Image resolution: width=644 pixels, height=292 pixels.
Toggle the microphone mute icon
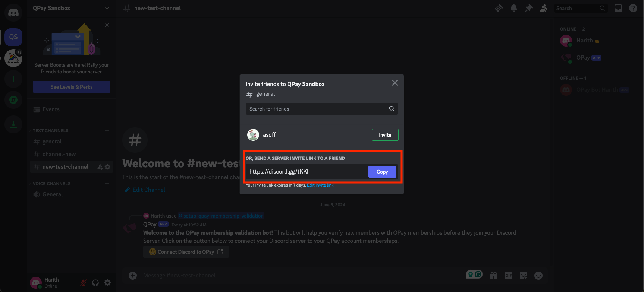84,283
